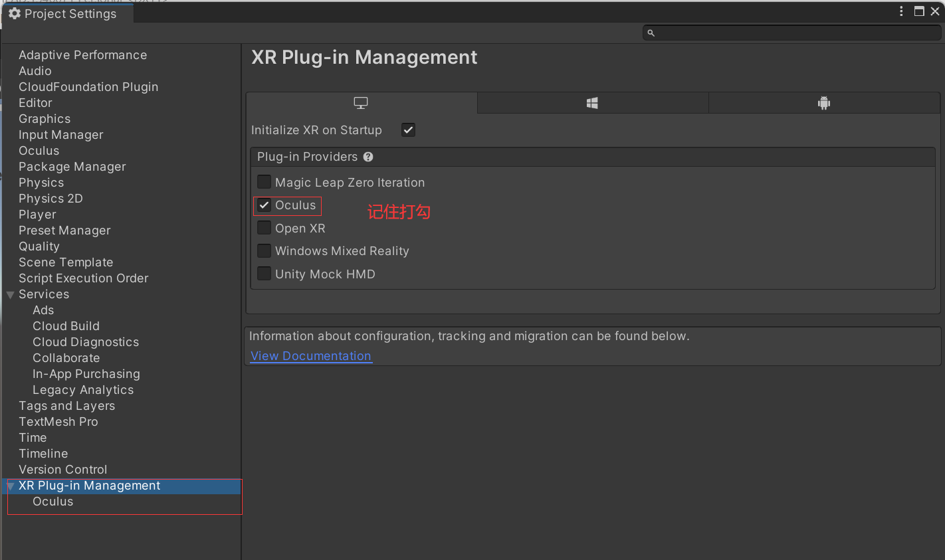Viewport: 945px width, 560px height.
Task: Open Tags and Layers settings
Action: (x=66, y=406)
